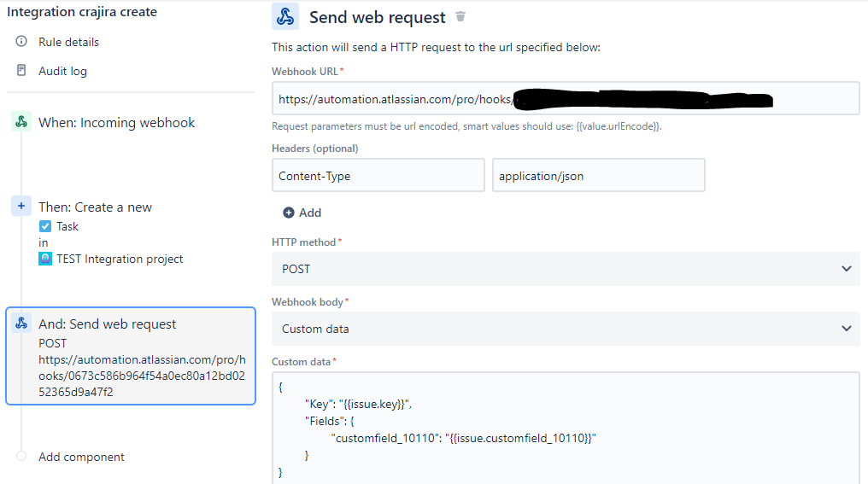This screenshot has height=484, width=868.
Task: Click the application/json header value field
Action: click(x=598, y=175)
